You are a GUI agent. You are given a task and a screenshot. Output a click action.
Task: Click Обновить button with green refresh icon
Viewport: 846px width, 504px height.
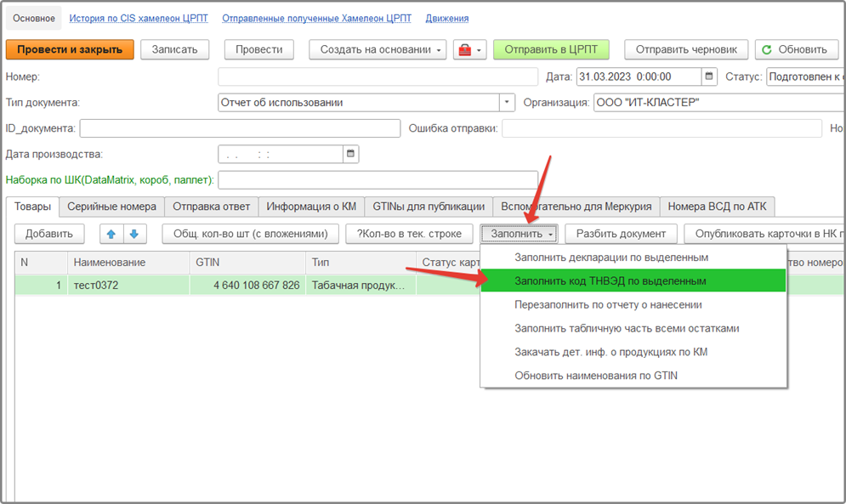pos(797,49)
